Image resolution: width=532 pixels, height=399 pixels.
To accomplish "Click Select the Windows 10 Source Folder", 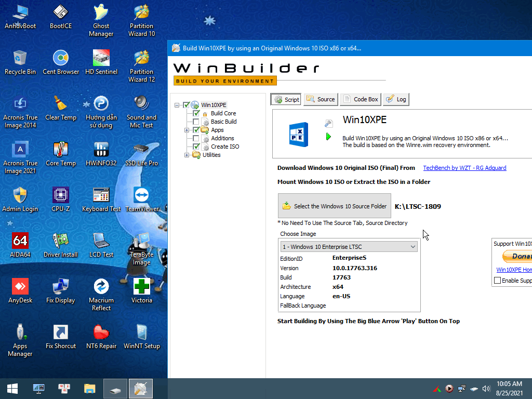I will point(335,206).
